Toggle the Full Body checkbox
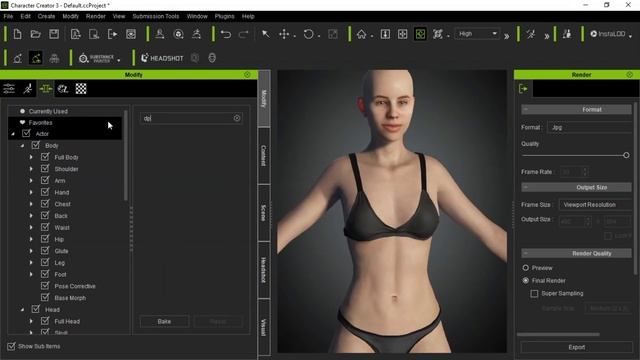Viewport: 640px width, 360px height. coord(45,157)
